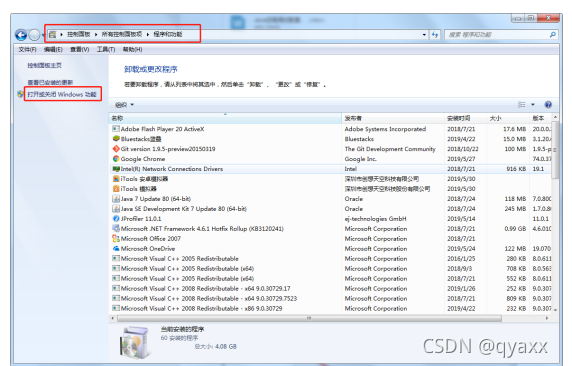Open the File (F) menu
The image size is (572, 366).
tap(27, 49)
